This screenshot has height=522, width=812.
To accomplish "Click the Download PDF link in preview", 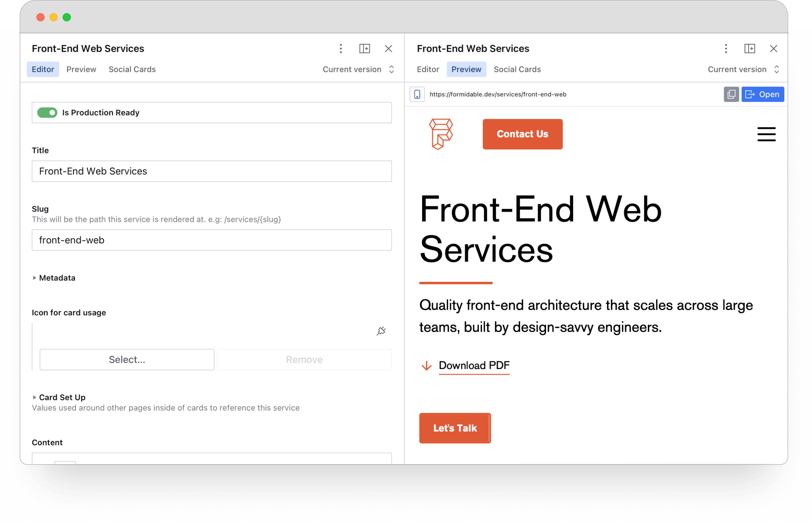I will [x=474, y=365].
